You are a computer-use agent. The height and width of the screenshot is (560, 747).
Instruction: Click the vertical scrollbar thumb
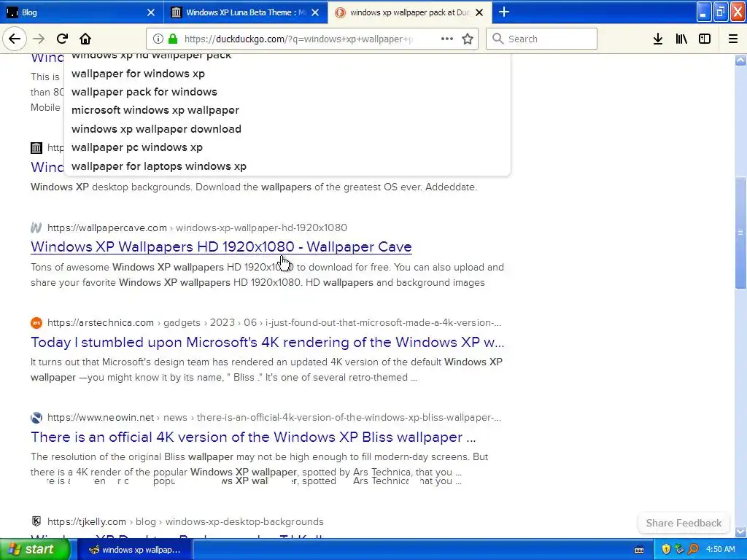click(740, 233)
